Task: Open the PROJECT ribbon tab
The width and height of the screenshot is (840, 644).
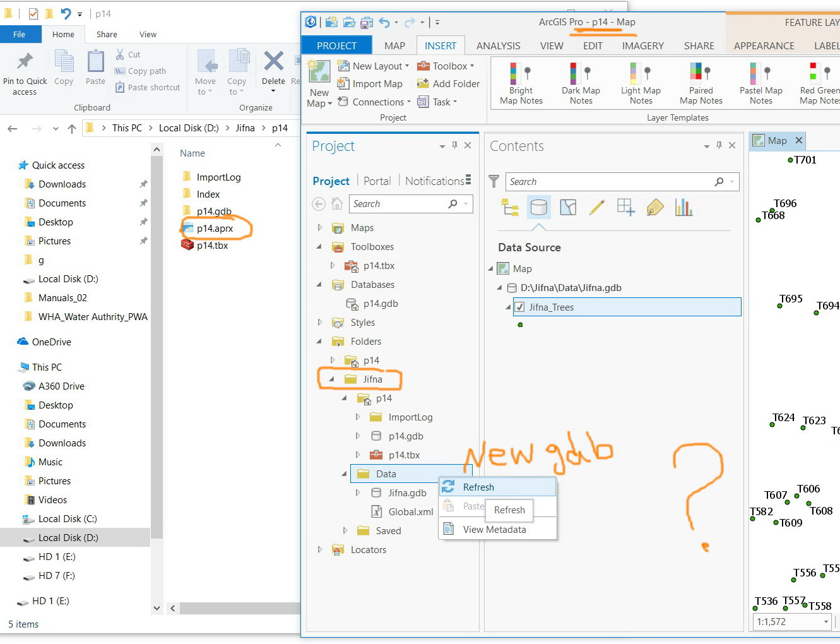Action: pos(337,45)
